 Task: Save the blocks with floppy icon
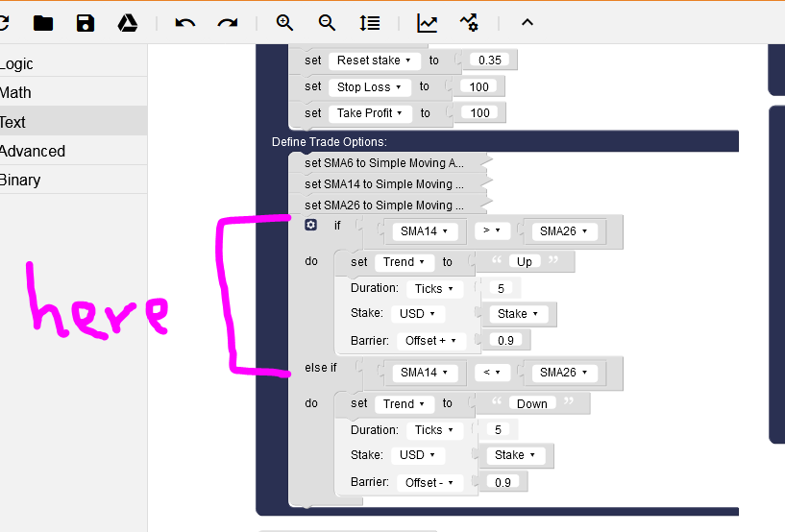pyautogui.click(x=86, y=23)
